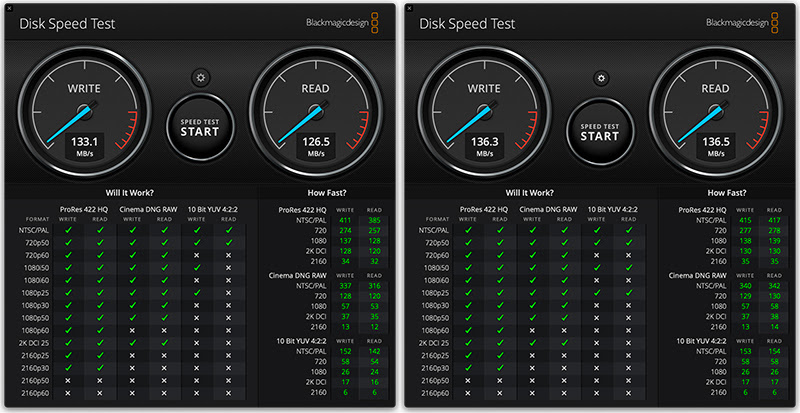Click the '411' ProRes NTSC/PAL write value
800x413 pixels.
tap(345, 221)
